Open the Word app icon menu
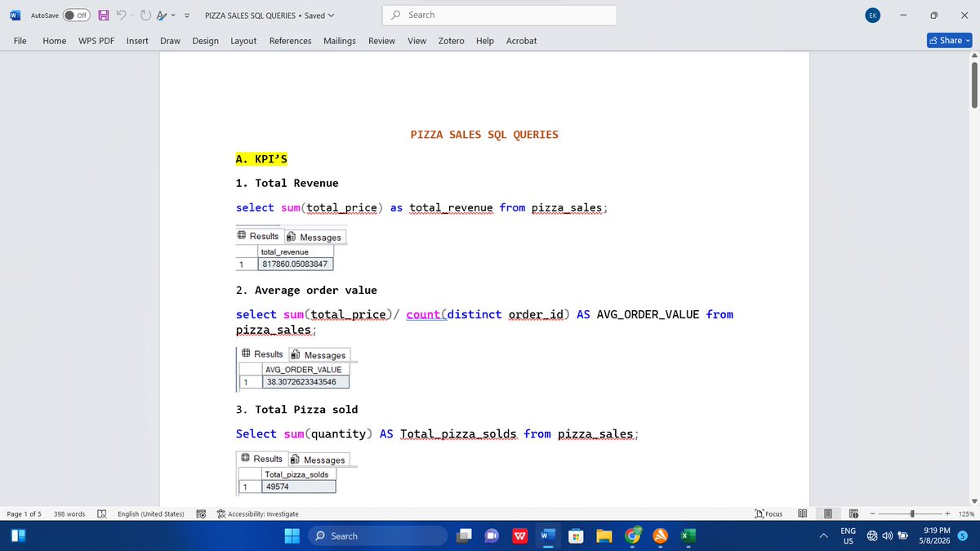The width and height of the screenshot is (980, 551). tap(15, 15)
